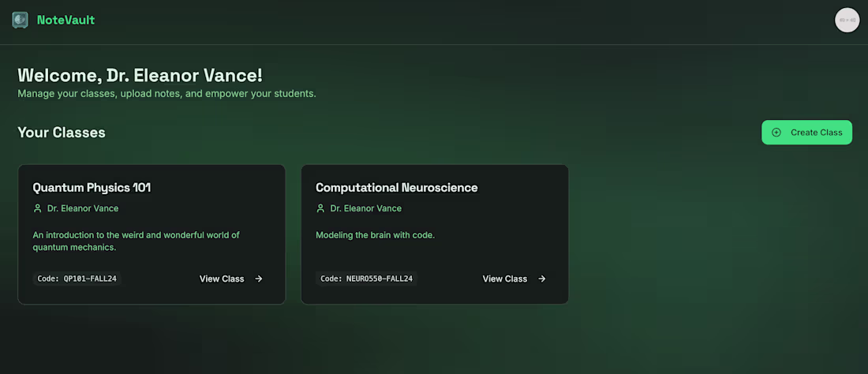The height and width of the screenshot is (374, 868).
Task: Open the user avatar in top-right corner
Action: click(x=847, y=20)
